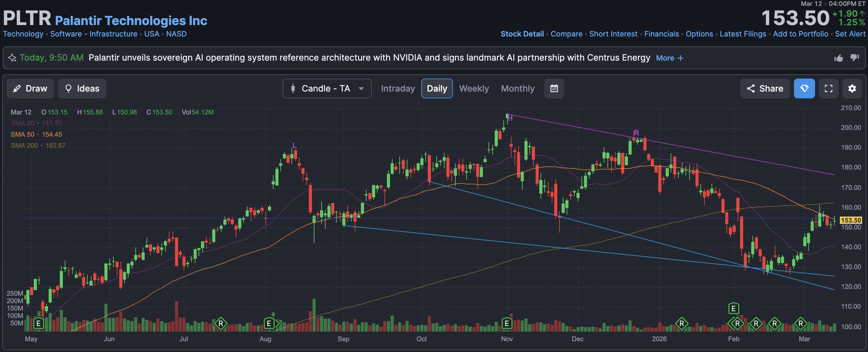Enter fullscreen chart mode
Screen dimensions: 868x352
tap(828, 88)
